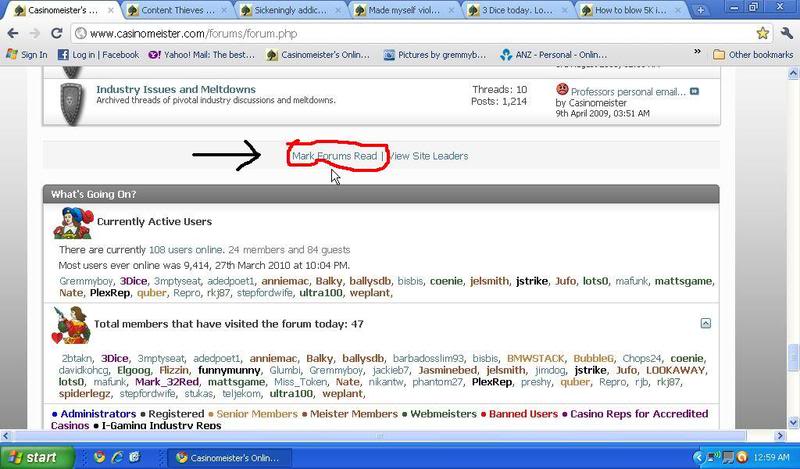
Task: Open user Jasminebed's profile
Action: 448,371
